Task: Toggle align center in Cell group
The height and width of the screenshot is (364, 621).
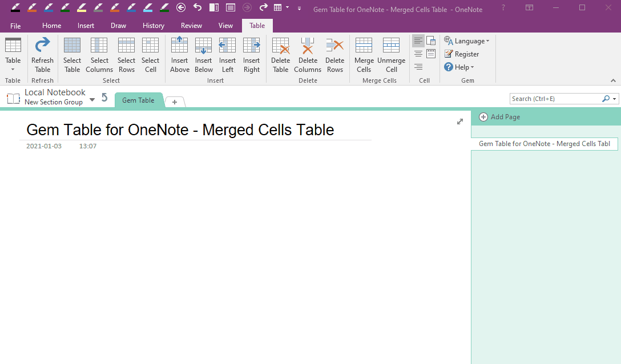Action: [418, 54]
